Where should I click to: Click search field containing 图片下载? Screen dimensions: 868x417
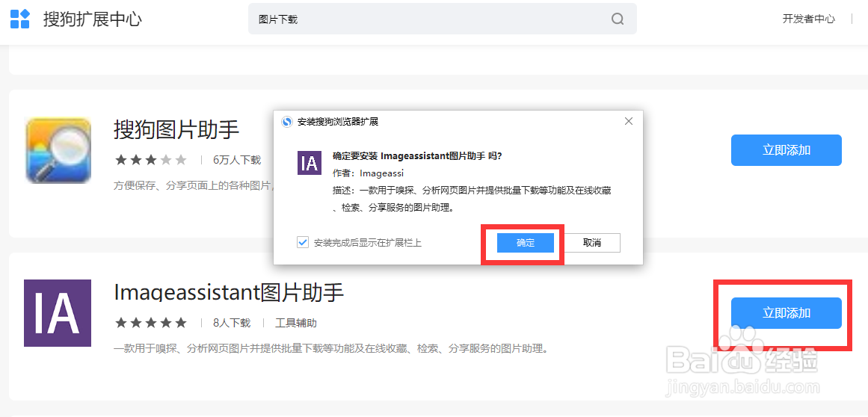[x=443, y=19]
